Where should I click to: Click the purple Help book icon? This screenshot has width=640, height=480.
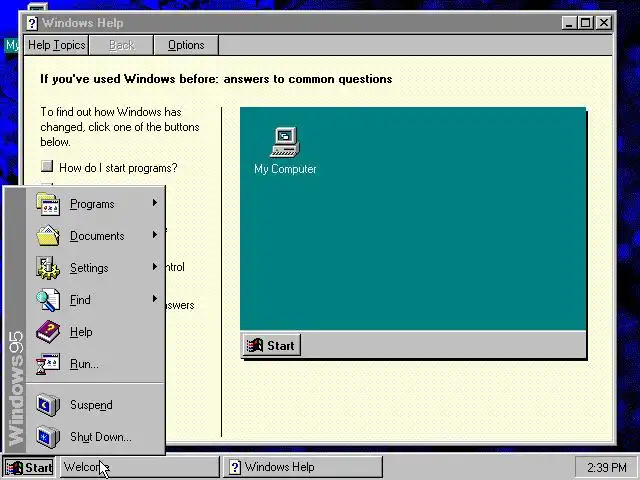coord(48,331)
